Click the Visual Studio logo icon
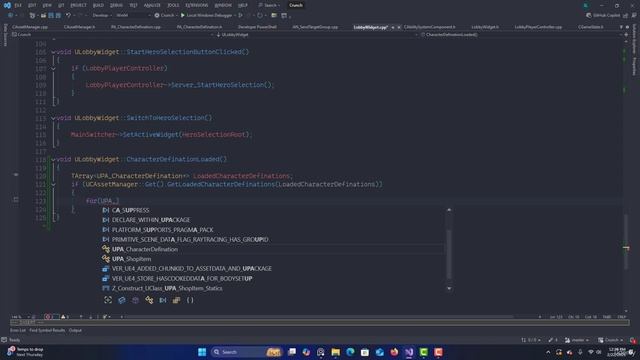The width and height of the screenshot is (640, 360). 7,5
